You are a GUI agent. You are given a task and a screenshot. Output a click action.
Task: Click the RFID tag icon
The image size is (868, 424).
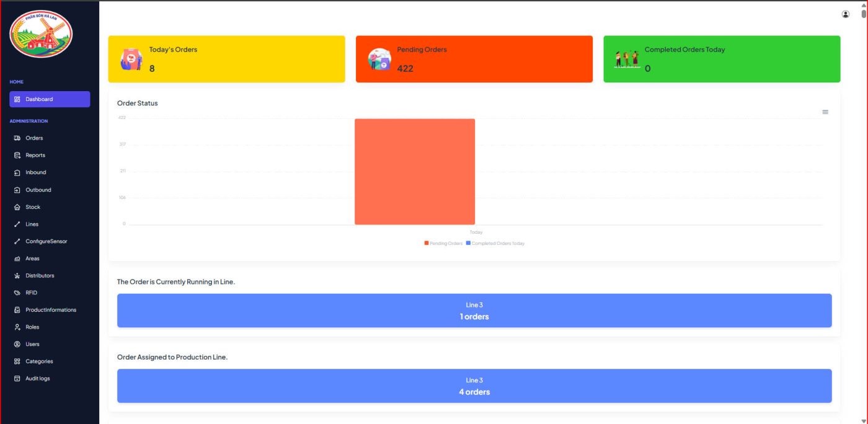tap(17, 293)
